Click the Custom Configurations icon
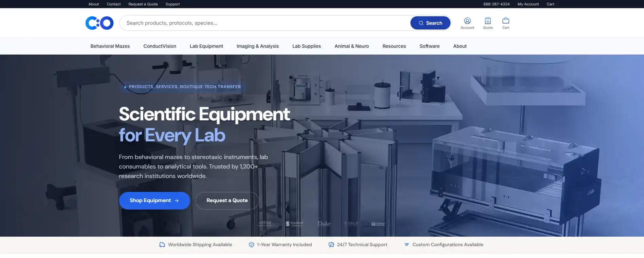Image resolution: width=644 pixels, height=258 pixels. pyautogui.click(x=407, y=244)
